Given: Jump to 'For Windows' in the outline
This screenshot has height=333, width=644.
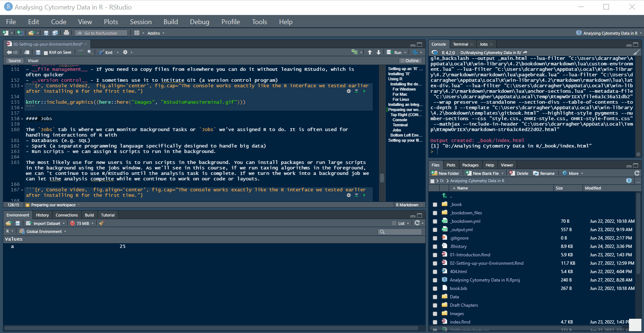Looking at the screenshot, I should click(404, 89).
